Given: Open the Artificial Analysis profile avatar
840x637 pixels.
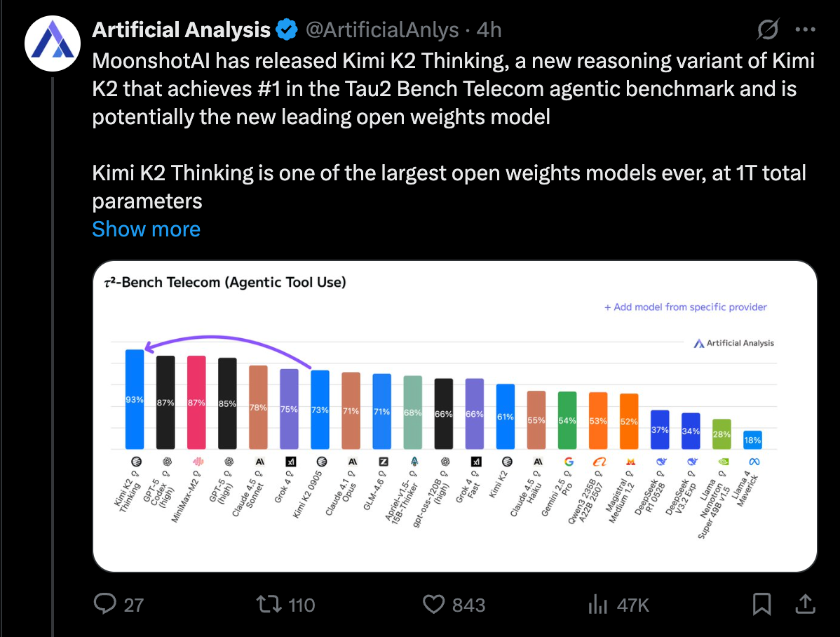Looking at the screenshot, I should (52, 43).
